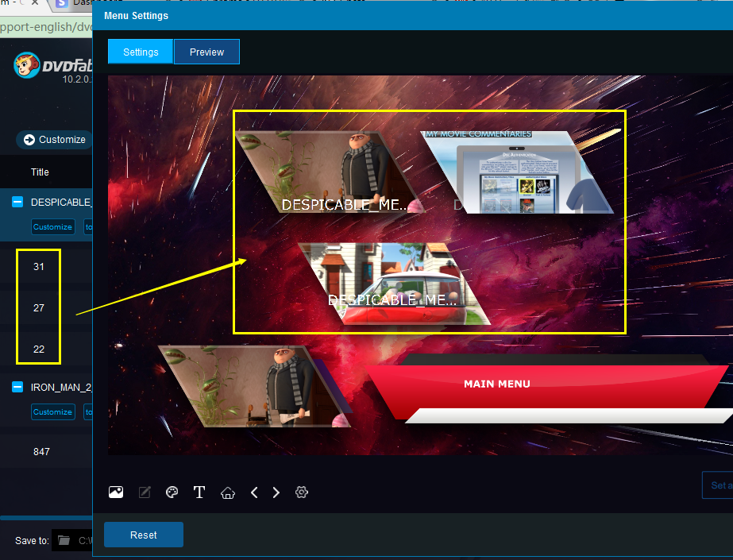Click the edit pencil icon in toolbar
The height and width of the screenshot is (560, 733).
[x=145, y=492]
